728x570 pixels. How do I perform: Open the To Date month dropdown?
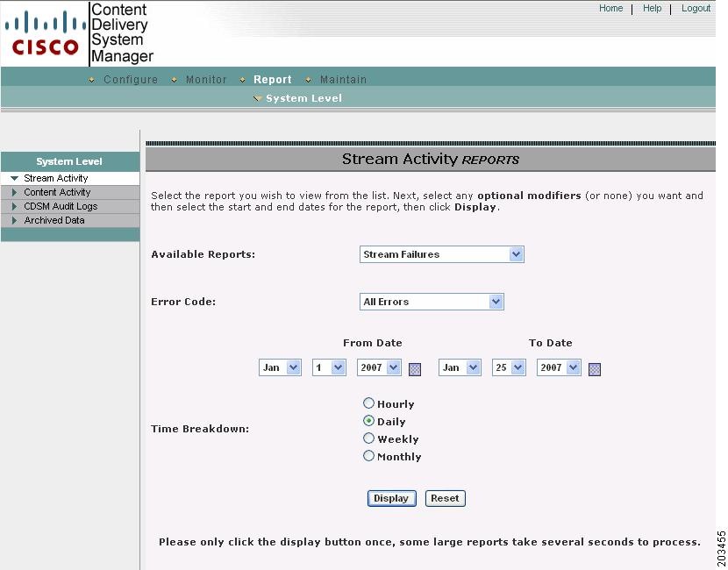(x=460, y=367)
